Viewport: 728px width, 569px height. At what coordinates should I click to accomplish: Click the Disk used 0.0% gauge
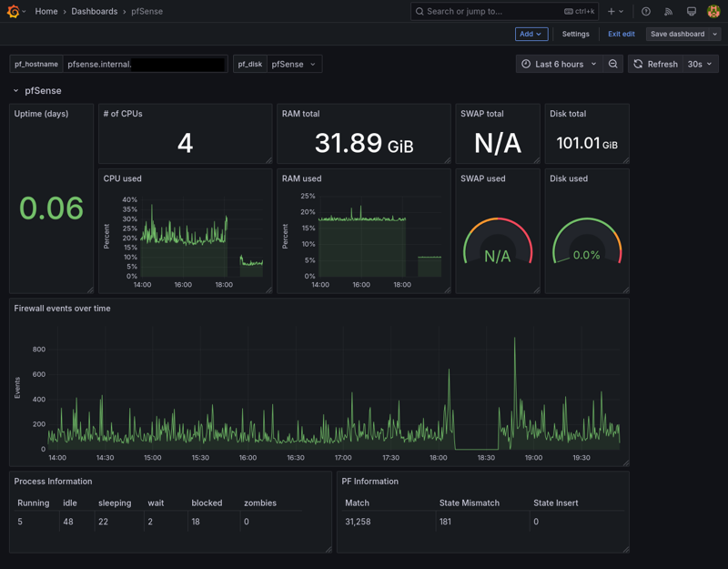pos(587,242)
